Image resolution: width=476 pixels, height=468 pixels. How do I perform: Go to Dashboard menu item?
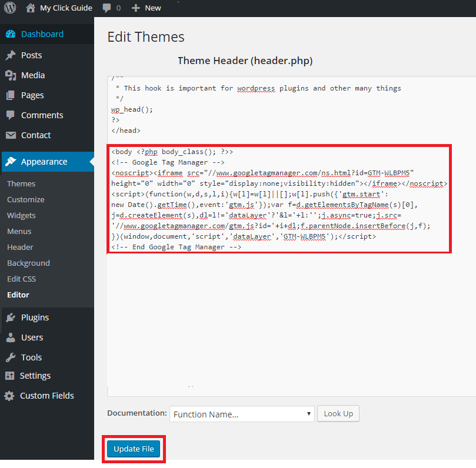[47, 34]
